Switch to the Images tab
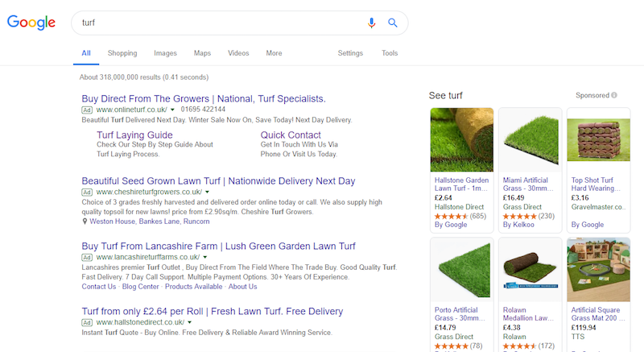The image size is (644, 352). 165,53
